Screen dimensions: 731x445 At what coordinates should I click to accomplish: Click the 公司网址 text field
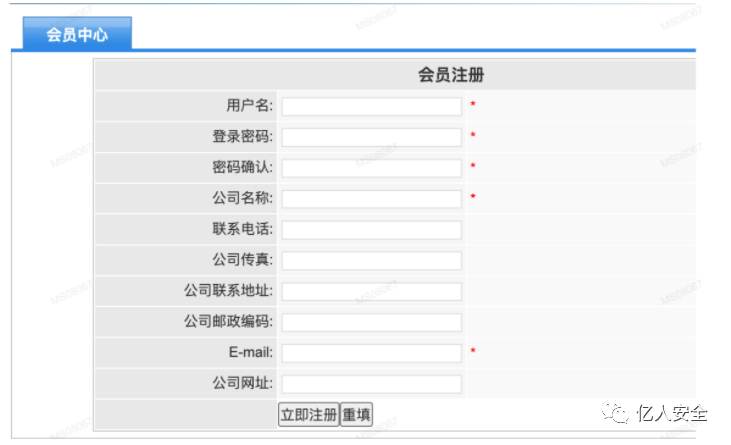(x=371, y=384)
